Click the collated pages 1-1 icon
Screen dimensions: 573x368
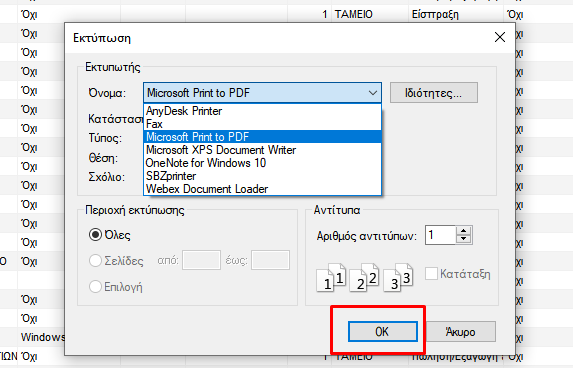tap(331, 278)
